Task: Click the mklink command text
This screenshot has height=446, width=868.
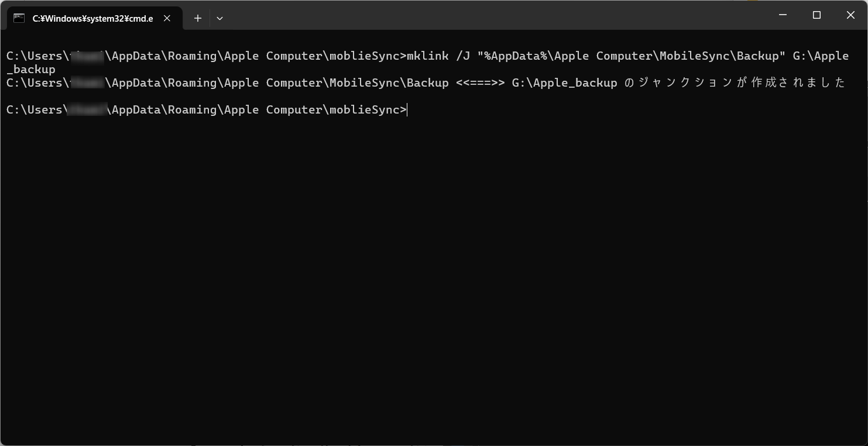Action: pyautogui.click(x=427, y=56)
